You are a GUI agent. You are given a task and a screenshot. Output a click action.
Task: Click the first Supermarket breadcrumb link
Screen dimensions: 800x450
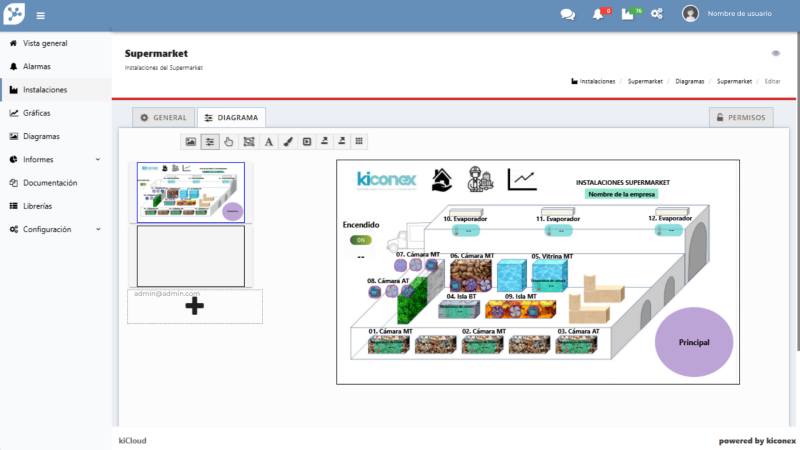pyautogui.click(x=645, y=81)
